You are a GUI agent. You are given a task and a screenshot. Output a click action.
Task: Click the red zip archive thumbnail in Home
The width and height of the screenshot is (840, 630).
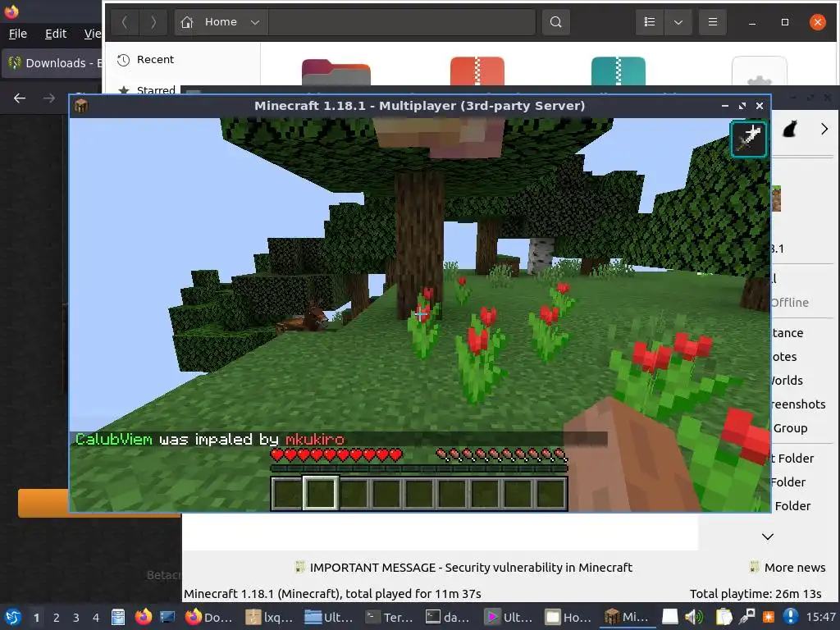tap(477, 71)
